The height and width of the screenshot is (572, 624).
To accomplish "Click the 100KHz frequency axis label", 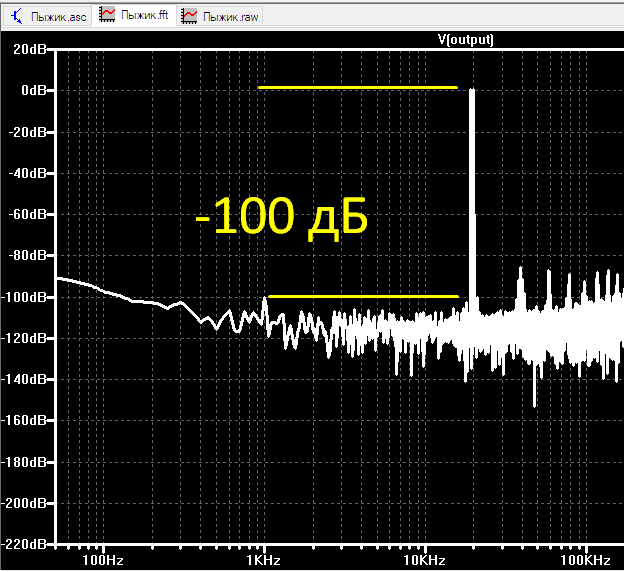I will [x=585, y=560].
